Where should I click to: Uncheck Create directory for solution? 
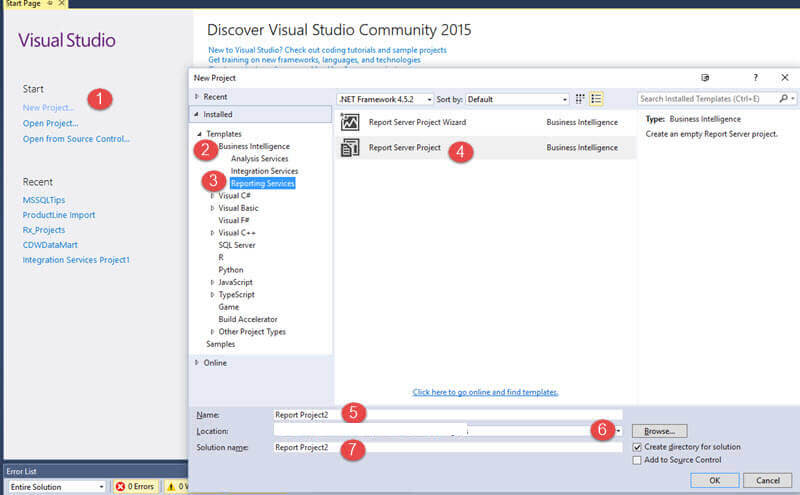click(638, 447)
